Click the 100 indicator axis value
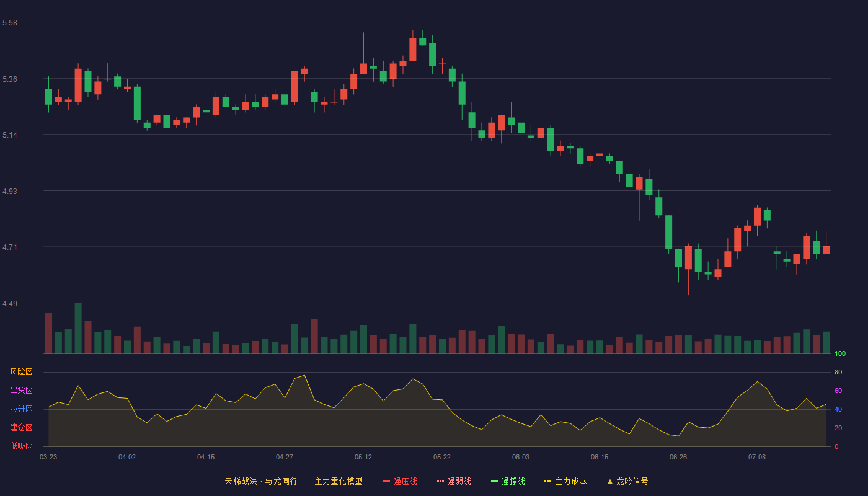The width and height of the screenshot is (868, 496). [x=840, y=354]
